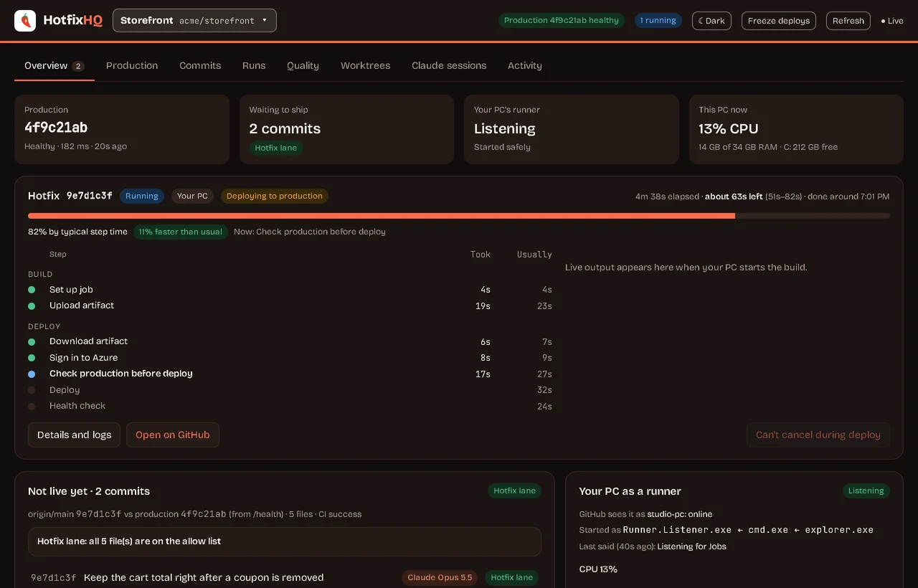Click the Production 4f9c21ab summary card

click(122, 129)
